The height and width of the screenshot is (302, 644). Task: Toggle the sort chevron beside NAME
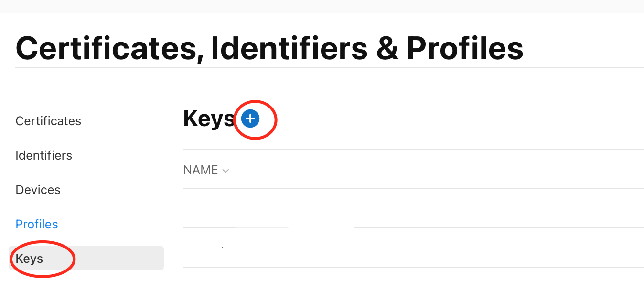click(225, 171)
